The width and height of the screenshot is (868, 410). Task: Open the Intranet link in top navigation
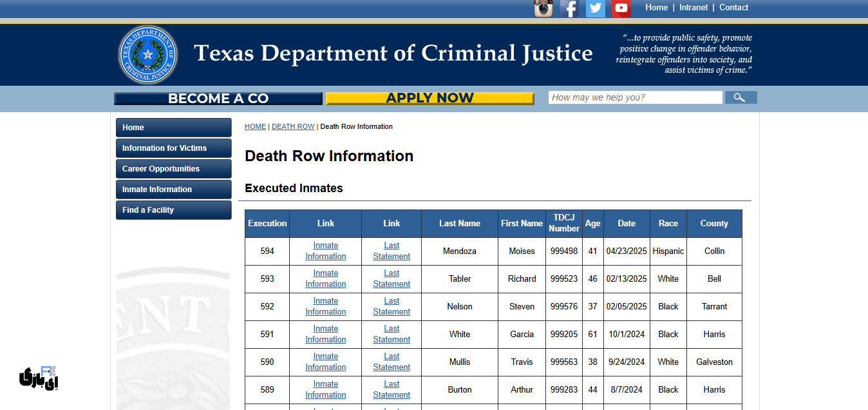pos(693,7)
